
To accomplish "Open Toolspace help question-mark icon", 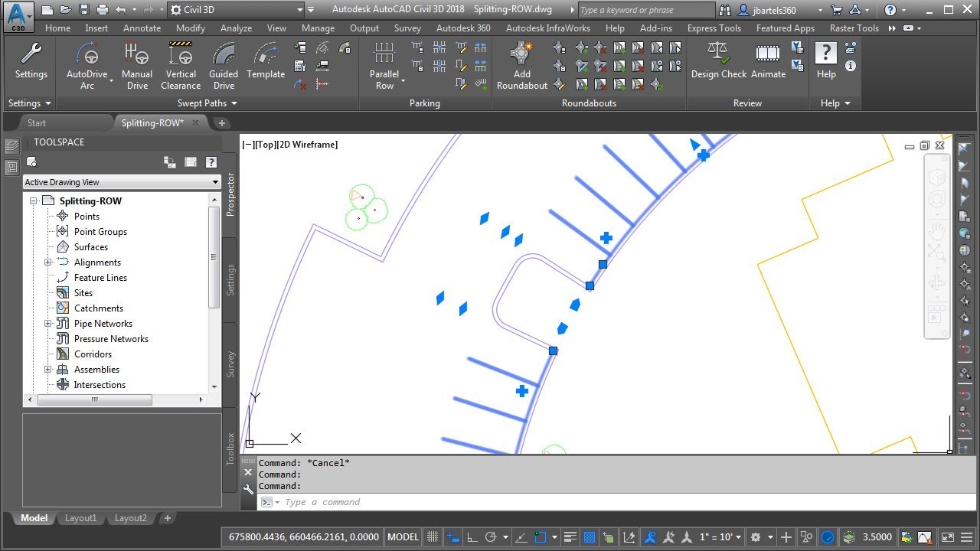I will (x=211, y=161).
